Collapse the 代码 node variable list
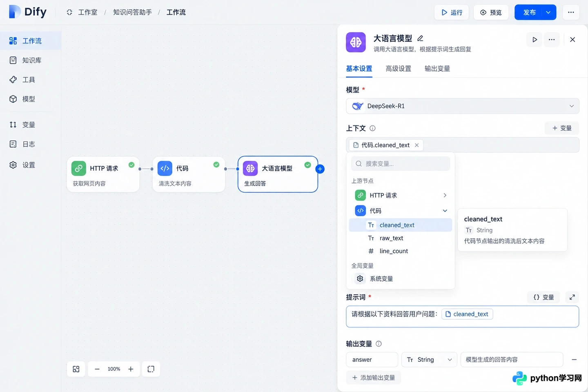Viewport: 588px width, 392px height. [445, 211]
